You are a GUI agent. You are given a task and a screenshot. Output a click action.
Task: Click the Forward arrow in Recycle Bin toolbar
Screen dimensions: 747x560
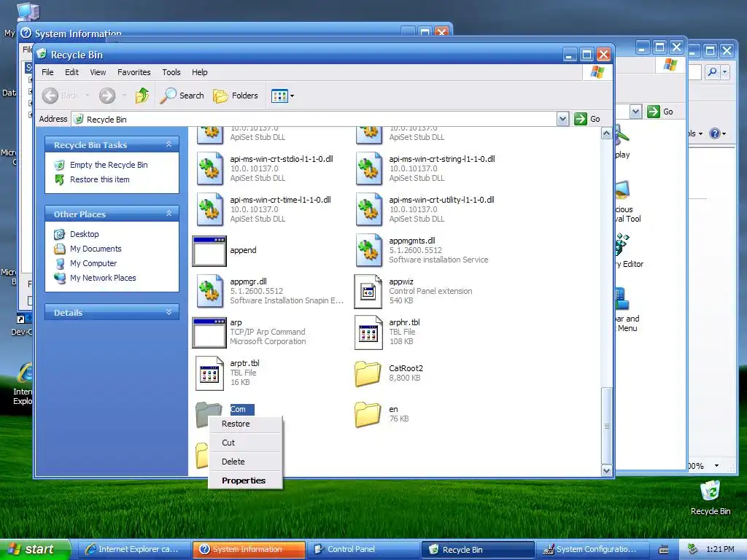[x=107, y=96]
